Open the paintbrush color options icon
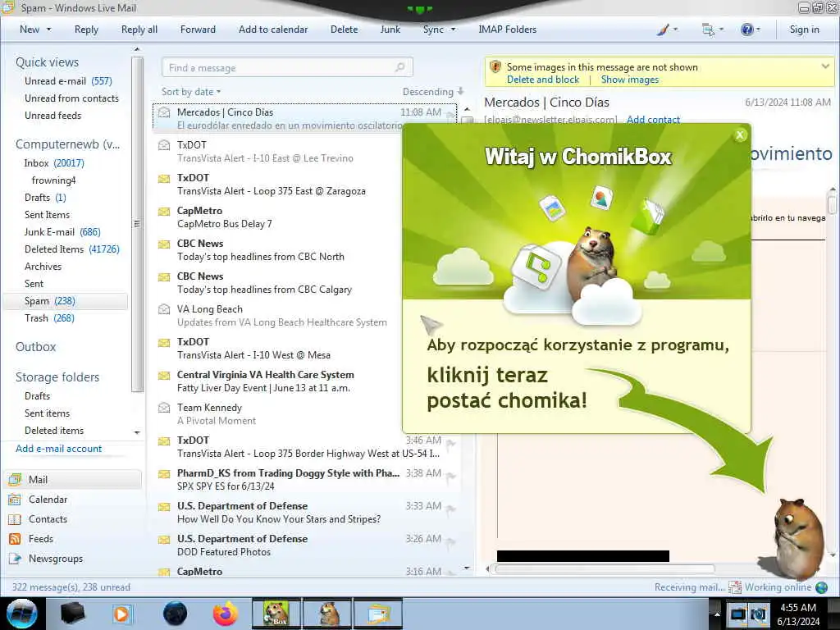The image size is (840, 630). tap(663, 30)
